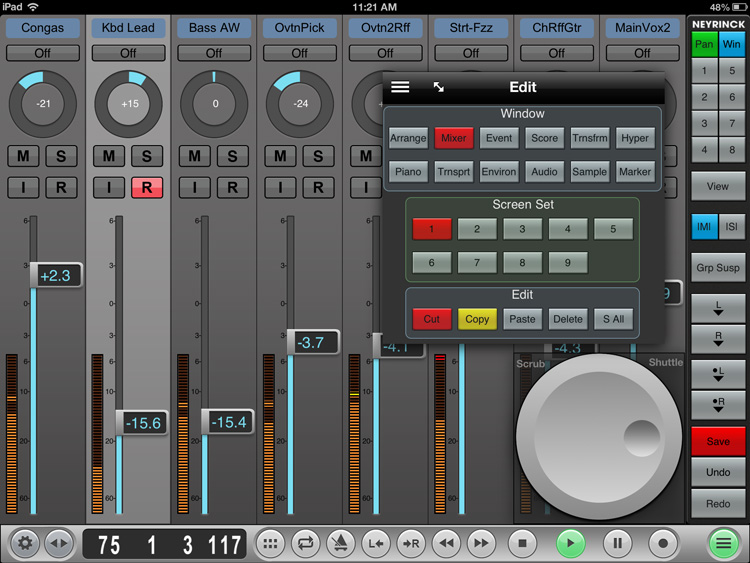Tap the View button
The image size is (750, 563).
click(718, 187)
